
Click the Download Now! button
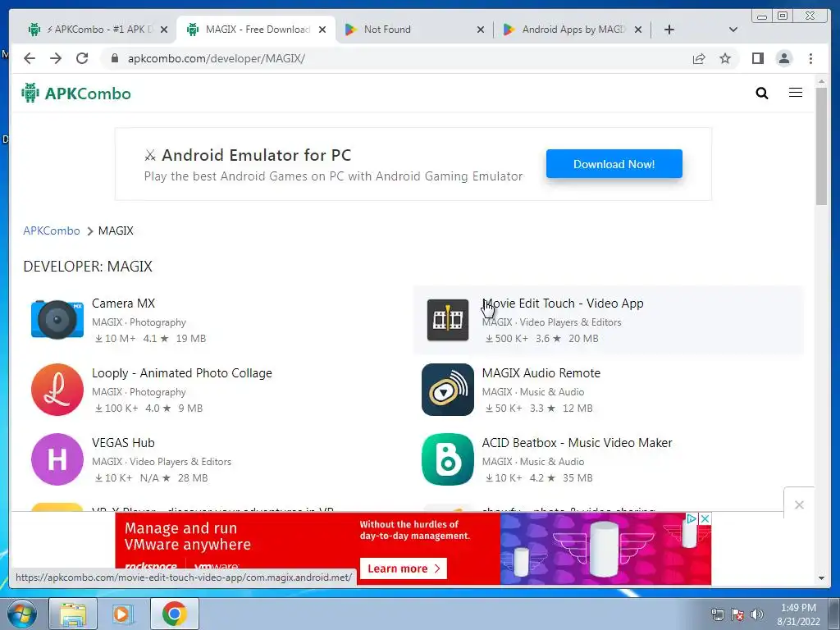click(x=614, y=164)
